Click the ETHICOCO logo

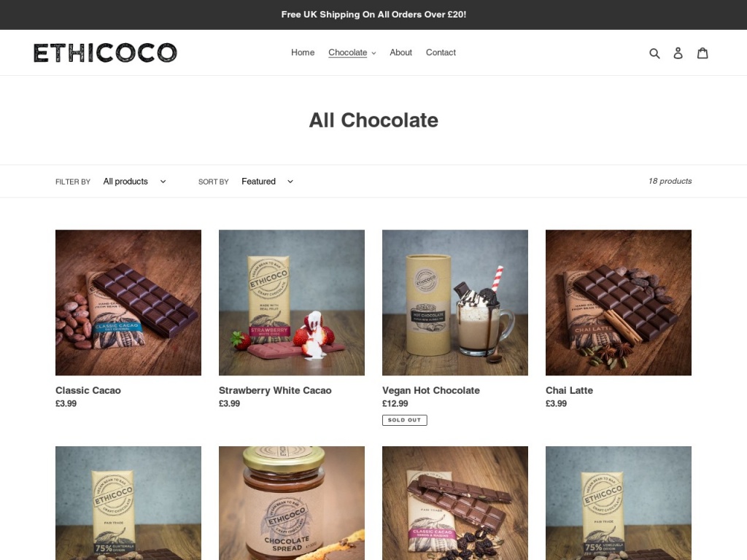[x=105, y=52]
